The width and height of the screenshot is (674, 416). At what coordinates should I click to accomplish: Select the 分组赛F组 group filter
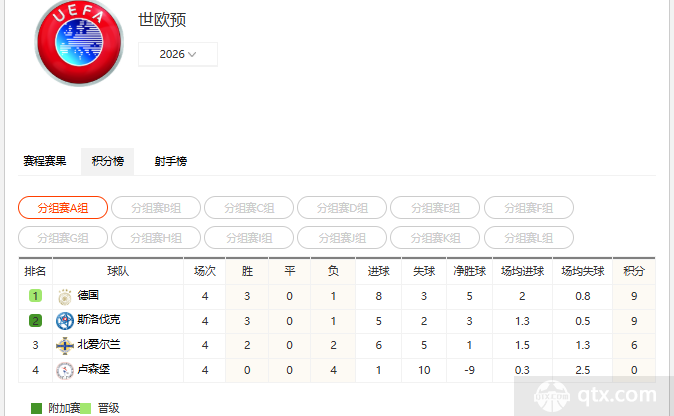point(529,208)
